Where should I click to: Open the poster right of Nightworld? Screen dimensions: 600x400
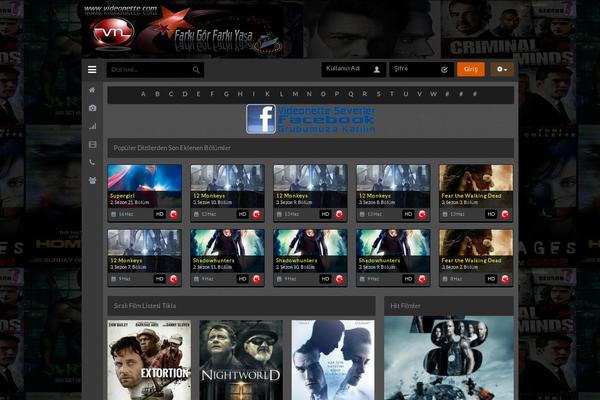pos(333,360)
